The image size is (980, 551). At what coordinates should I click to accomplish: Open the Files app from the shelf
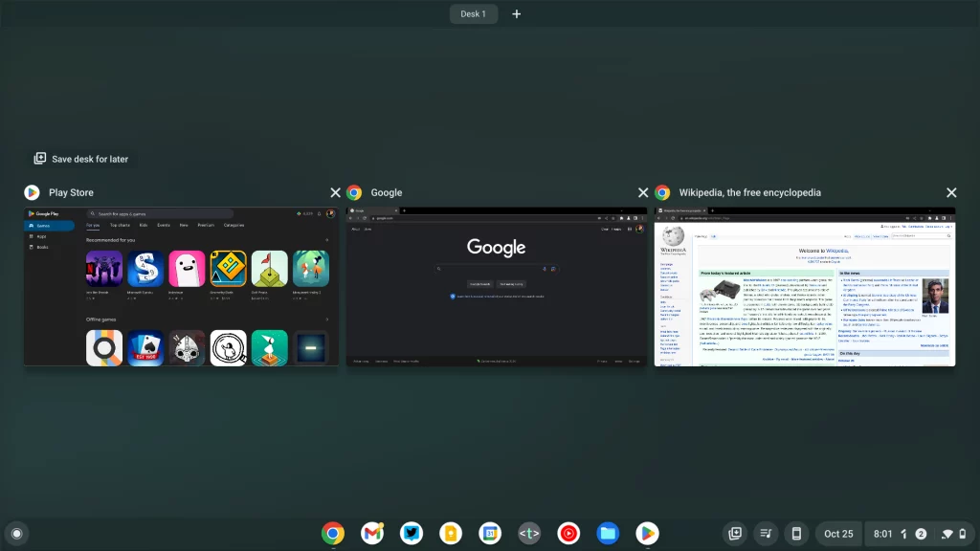click(x=608, y=533)
